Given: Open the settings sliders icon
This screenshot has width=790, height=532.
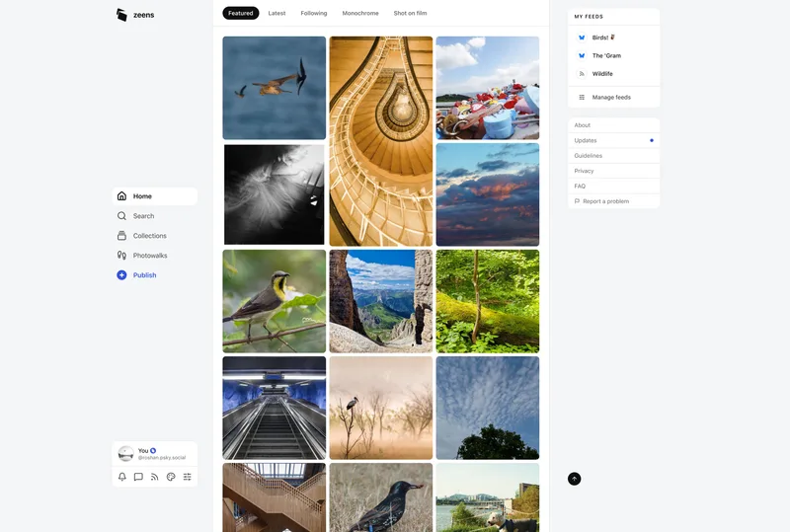Looking at the screenshot, I should 188,477.
